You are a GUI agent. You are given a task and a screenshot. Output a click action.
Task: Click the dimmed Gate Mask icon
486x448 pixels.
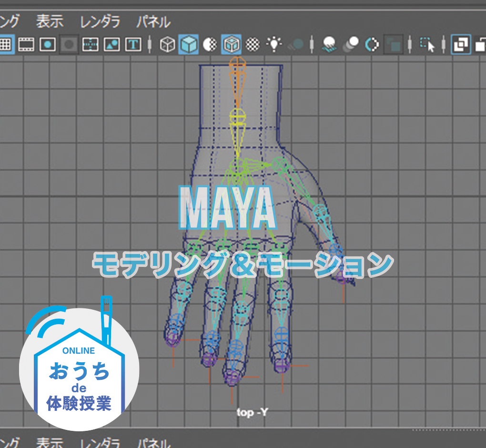coord(69,44)
